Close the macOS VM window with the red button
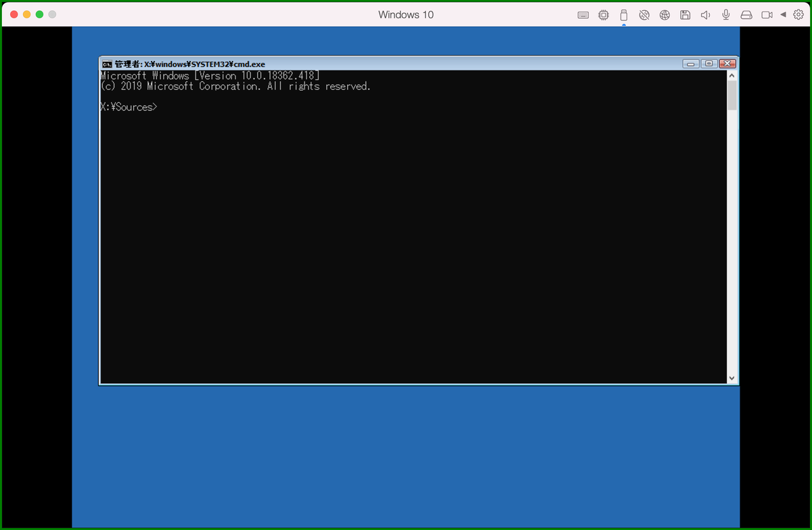 point(14,14)
